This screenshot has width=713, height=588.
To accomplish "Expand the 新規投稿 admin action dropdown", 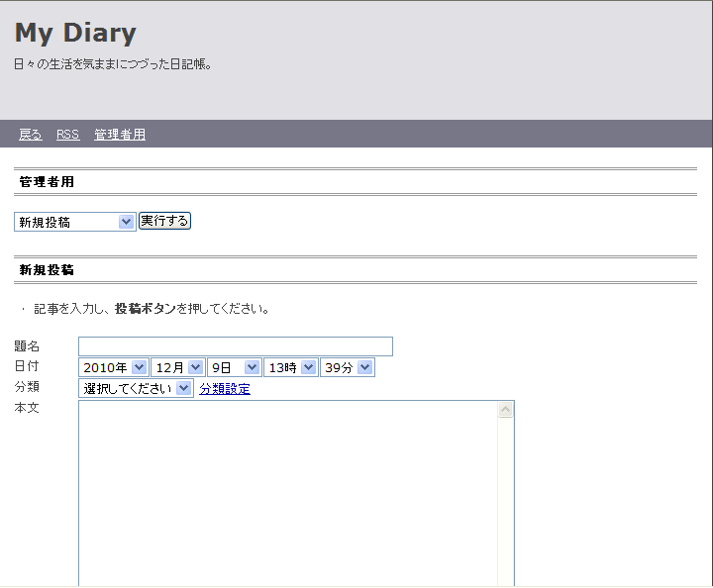I will (74, 222).
